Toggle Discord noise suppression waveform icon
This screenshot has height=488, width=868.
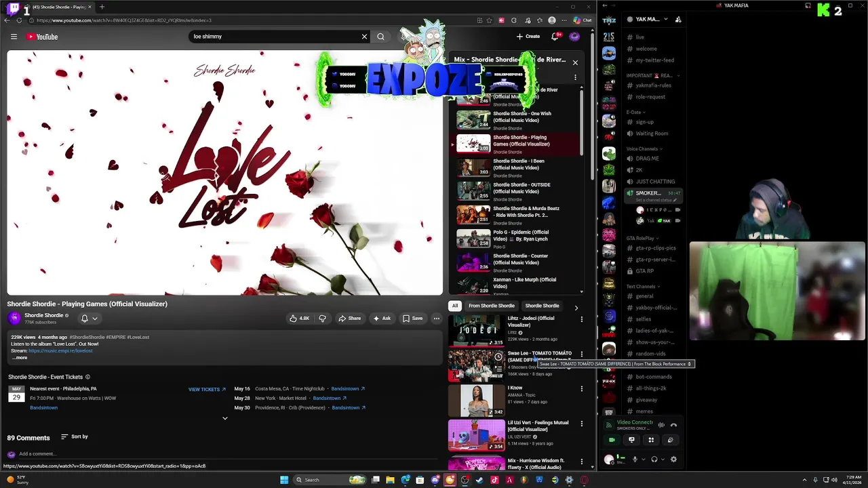pyautogui.click(x=661, y=426)
